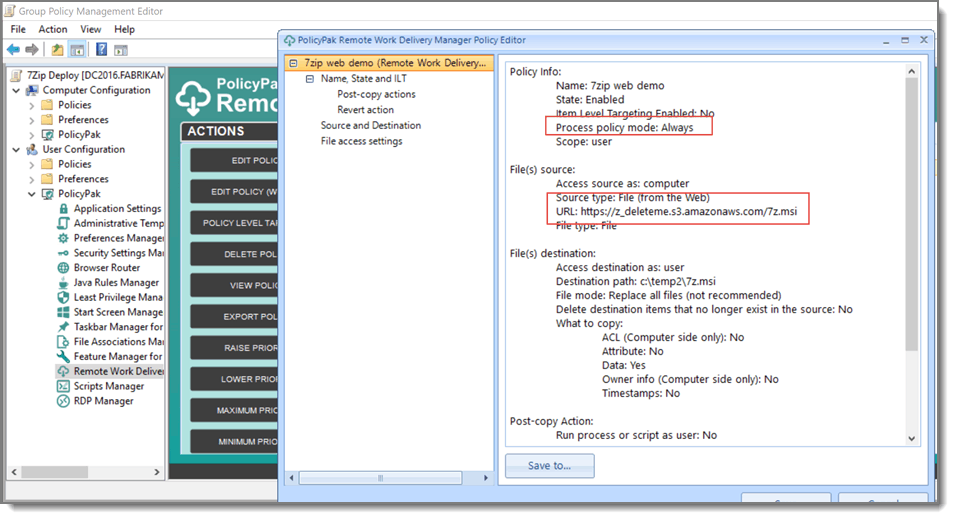
Task: Click the MAXIMUM PRIORITY action button
Action: tap(234, 411)
